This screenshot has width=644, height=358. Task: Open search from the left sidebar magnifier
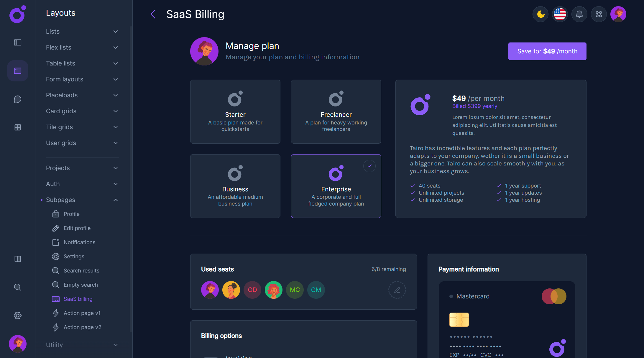(17, 287)
